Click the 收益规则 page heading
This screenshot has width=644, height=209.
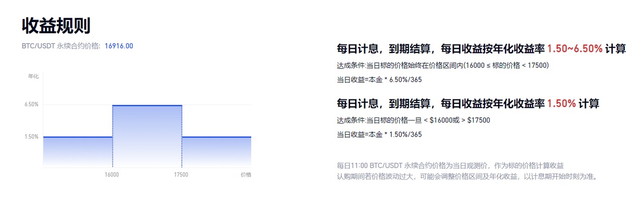coord(56,26)
